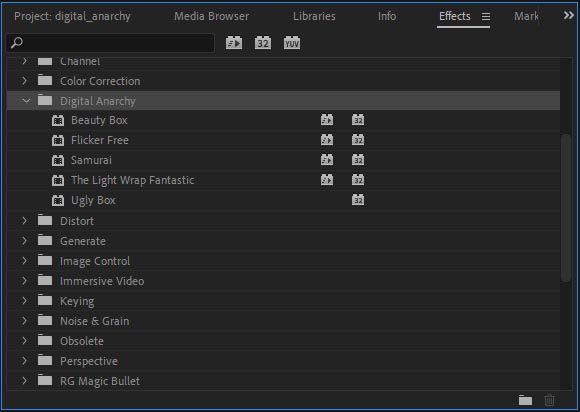580x412 pixels.
Task: Select the Noise & Grain folder label
Action: (95, 321)
